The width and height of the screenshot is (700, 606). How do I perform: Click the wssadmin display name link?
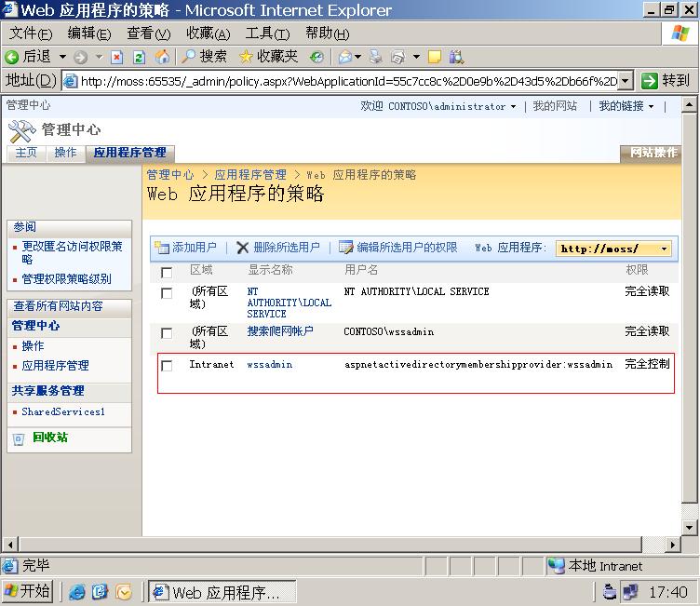pyautogui.click(x=270, y=364)
